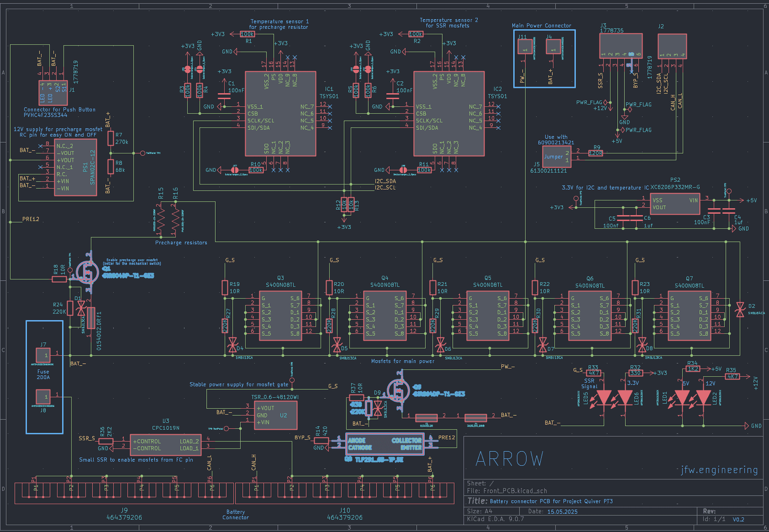The image size is (769, 532).
Task: Click the LED5 SSR signal LED symbol
Action: pos(604,398)
